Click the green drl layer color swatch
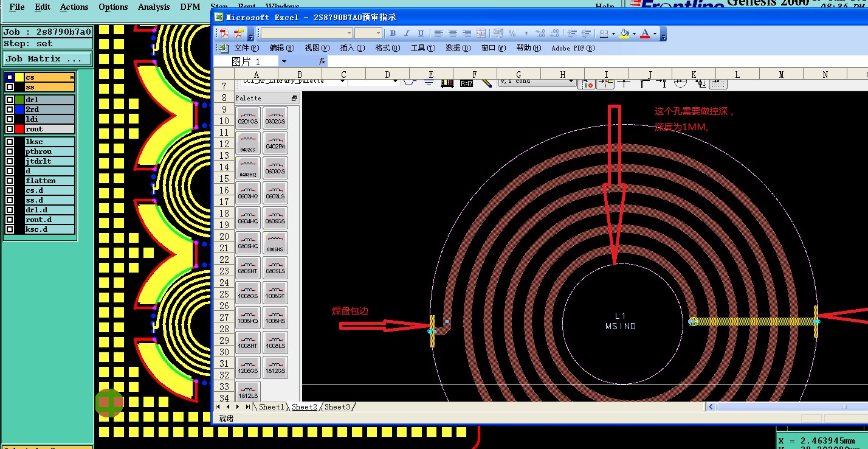This screenshot has width=868, height=449. [19, 100]
